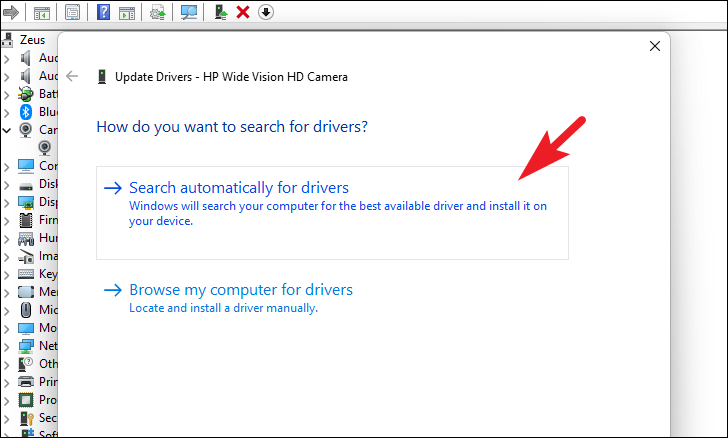Click the Print queues printer icon
Image resolution: width=728 pixels, height=438 pixels.
point(26,382)
